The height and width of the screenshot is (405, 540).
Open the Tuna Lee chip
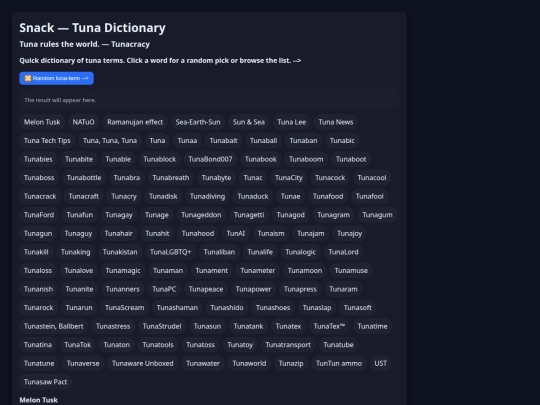[x=292, y=122]
